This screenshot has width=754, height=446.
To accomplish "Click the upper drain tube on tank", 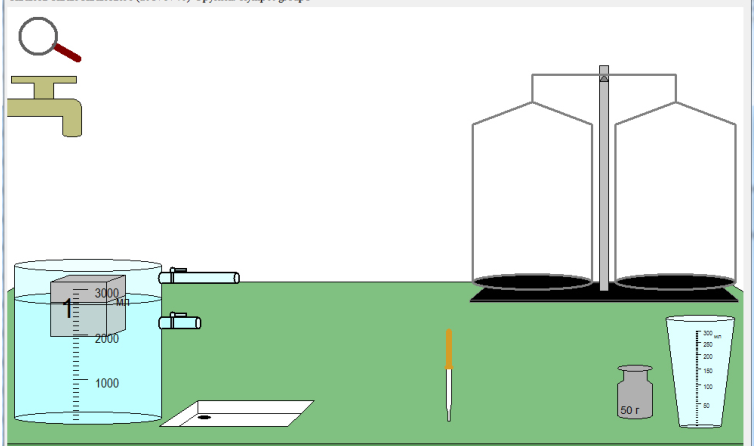I will point(199,276).
